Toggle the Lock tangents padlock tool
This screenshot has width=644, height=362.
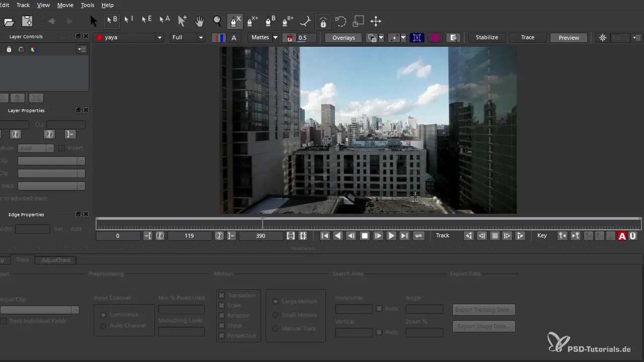pyautogui.click(x=323, y=21)
